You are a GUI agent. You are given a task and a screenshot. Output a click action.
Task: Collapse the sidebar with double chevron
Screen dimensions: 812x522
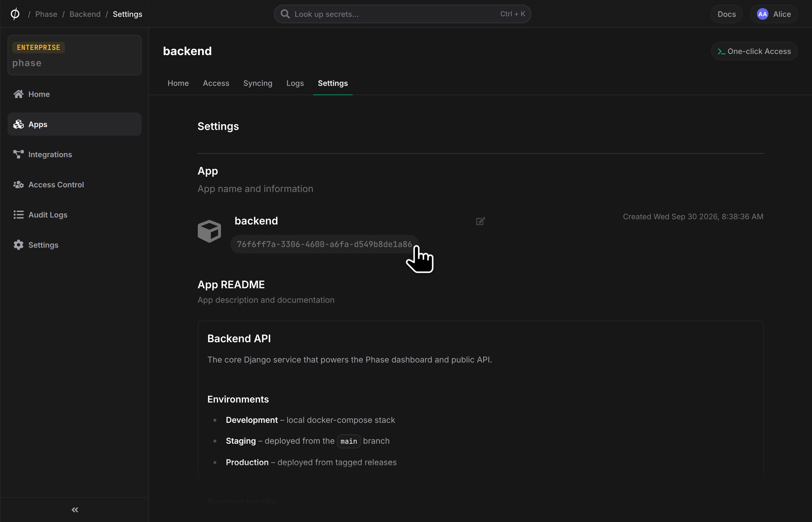point(75,510)
